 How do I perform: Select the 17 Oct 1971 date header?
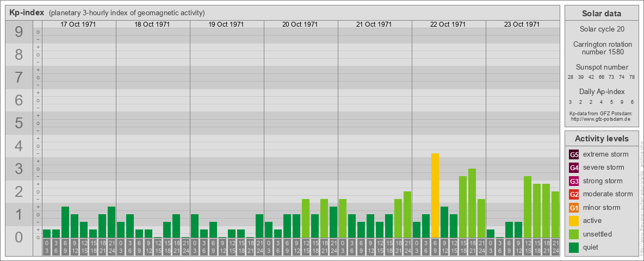(78, 24)
